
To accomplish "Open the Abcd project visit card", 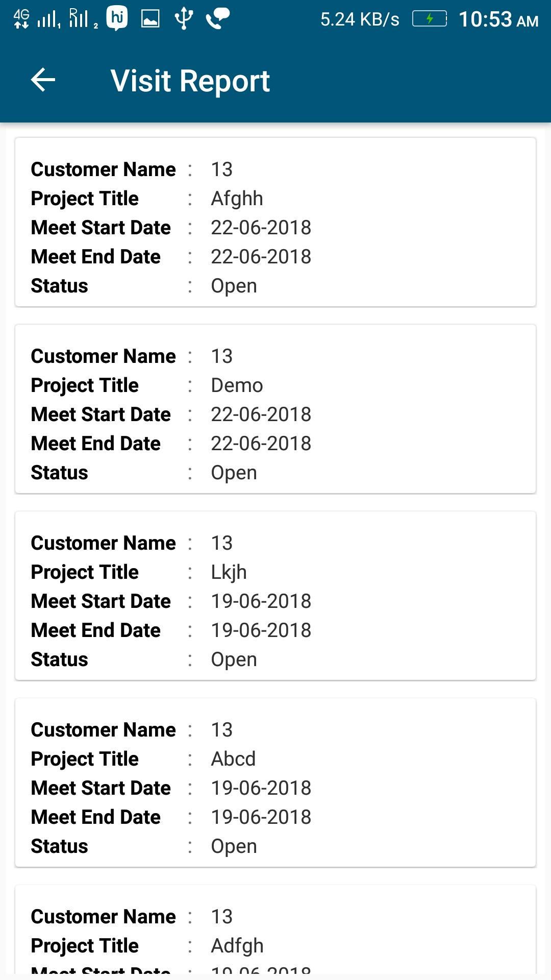I will click(275, 782).
